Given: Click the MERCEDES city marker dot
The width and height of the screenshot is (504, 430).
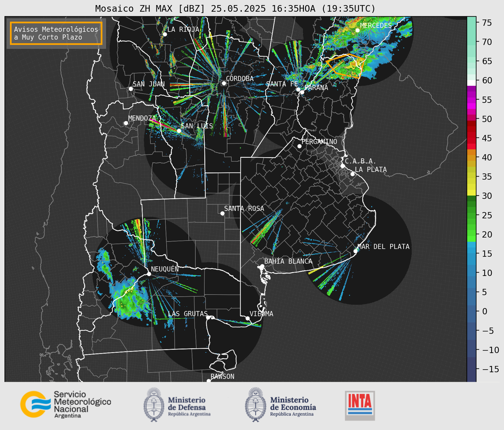Looking at the screenshot, I should click(357, 30).
